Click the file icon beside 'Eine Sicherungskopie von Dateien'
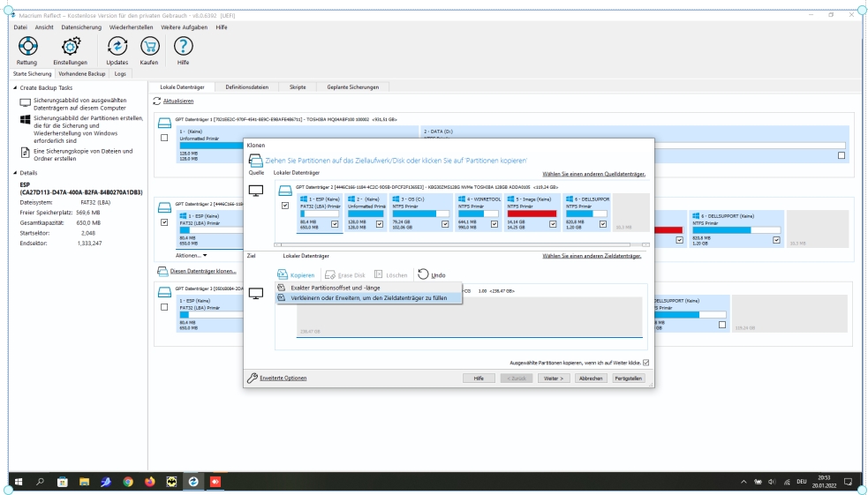868x495 pixels. [x=25, y=152]
